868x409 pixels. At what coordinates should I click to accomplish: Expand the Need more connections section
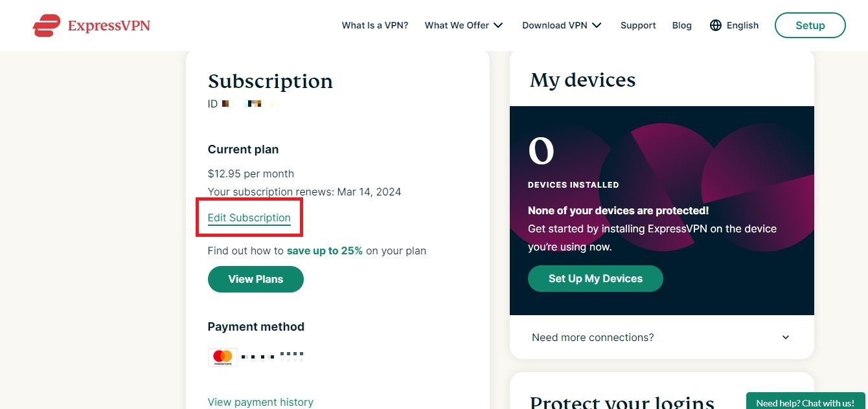click(592, 337)
